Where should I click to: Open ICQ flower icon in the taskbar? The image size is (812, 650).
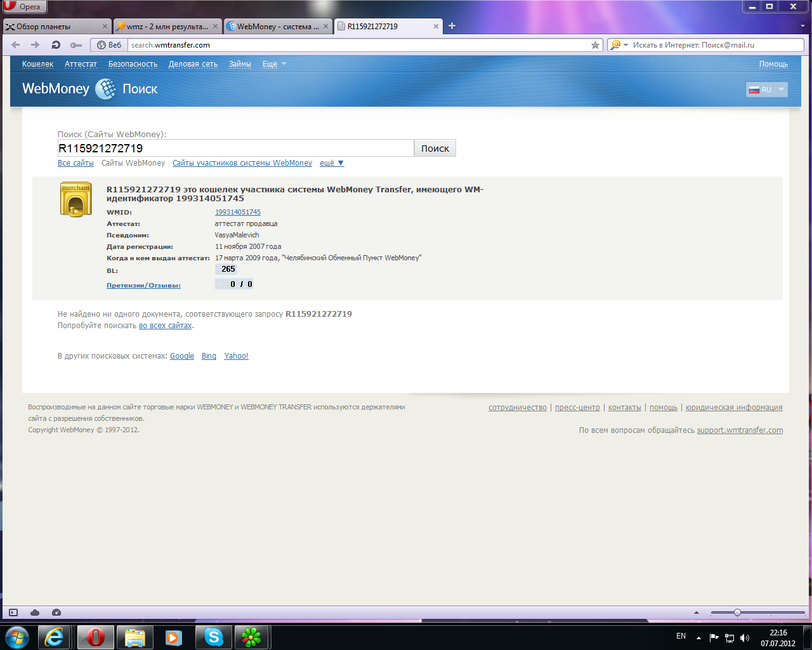252,637
